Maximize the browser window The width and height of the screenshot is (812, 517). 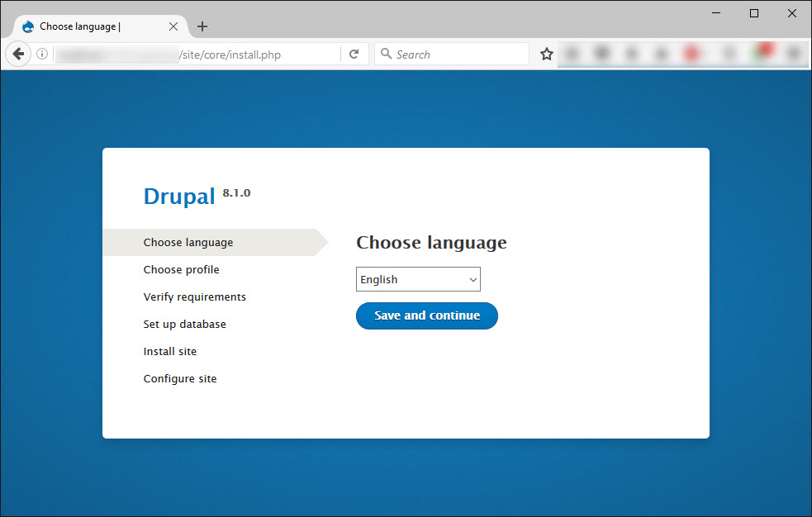(x=754, y=13)
